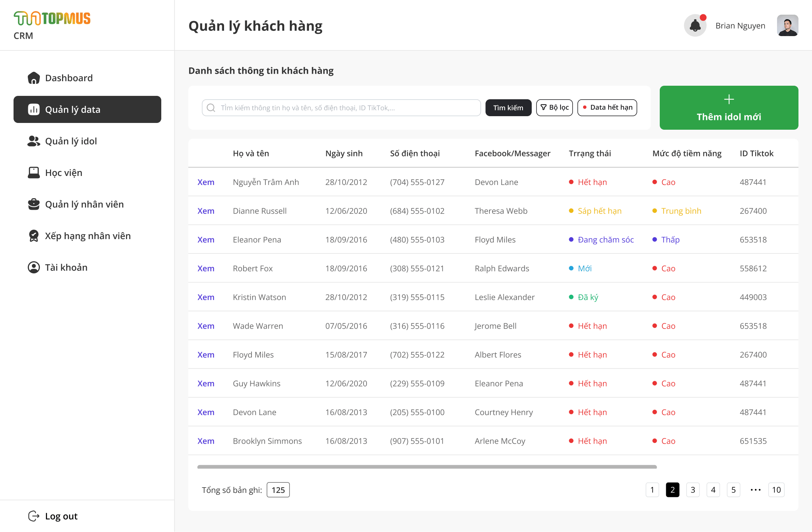Click the Xếp hạng nhân viên badge icon
Image resolution: width=812 pixels, height=532 pixels.
(x=34, y=236)
